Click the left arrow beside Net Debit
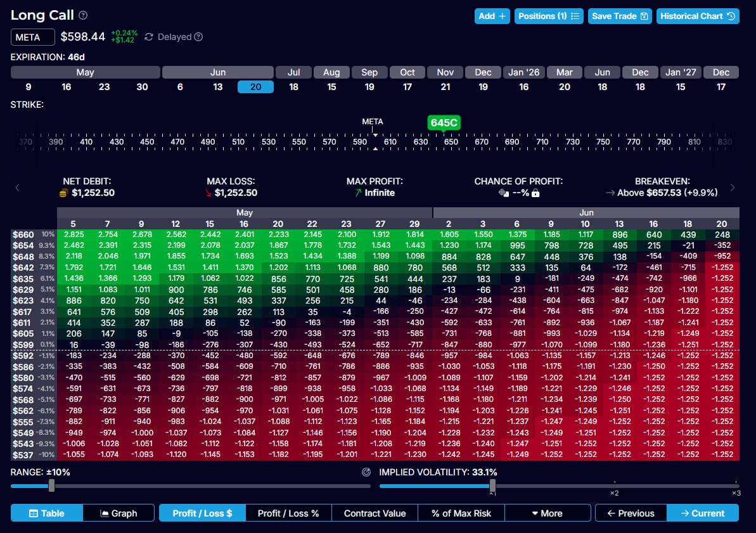756x533 pixels. pyautogui.click(x=18, y=188)
